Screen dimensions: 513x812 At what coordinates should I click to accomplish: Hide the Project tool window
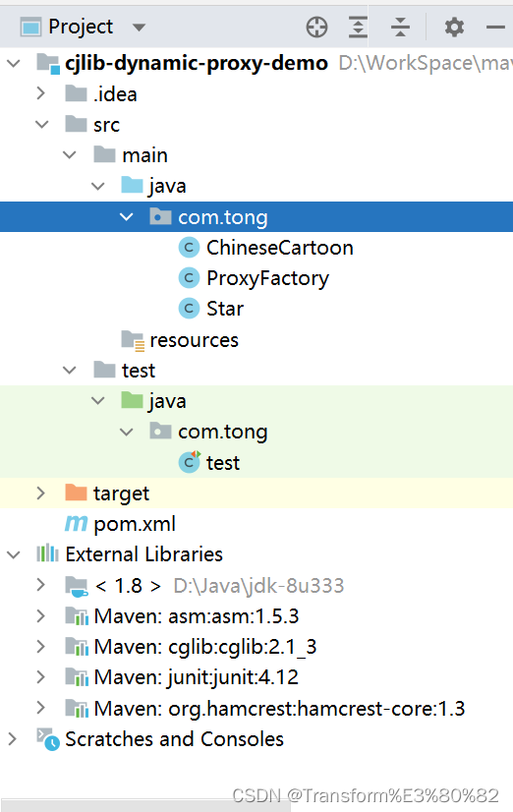[495, 27]
